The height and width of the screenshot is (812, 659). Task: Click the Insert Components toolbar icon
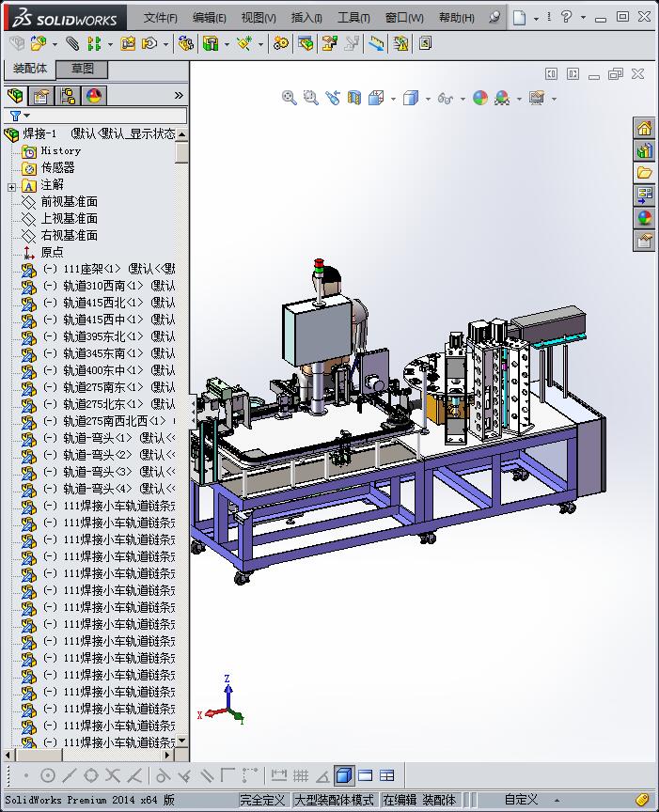(x=39, y=43)
